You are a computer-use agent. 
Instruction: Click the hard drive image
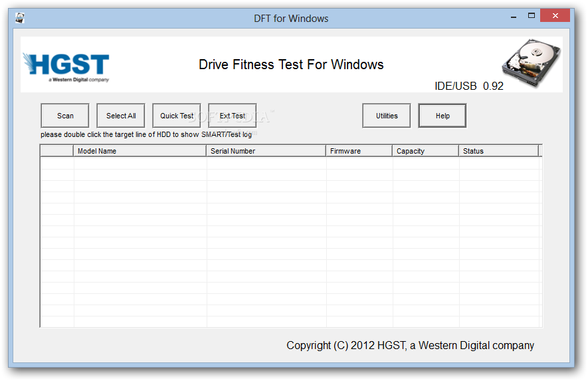[x=532, y=63]
